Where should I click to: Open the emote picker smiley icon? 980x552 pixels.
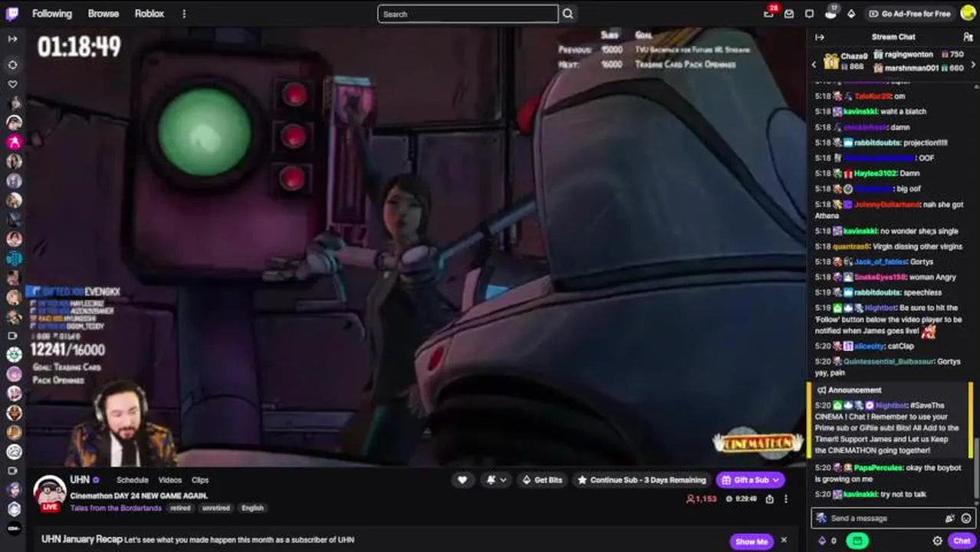coord(965,518)
